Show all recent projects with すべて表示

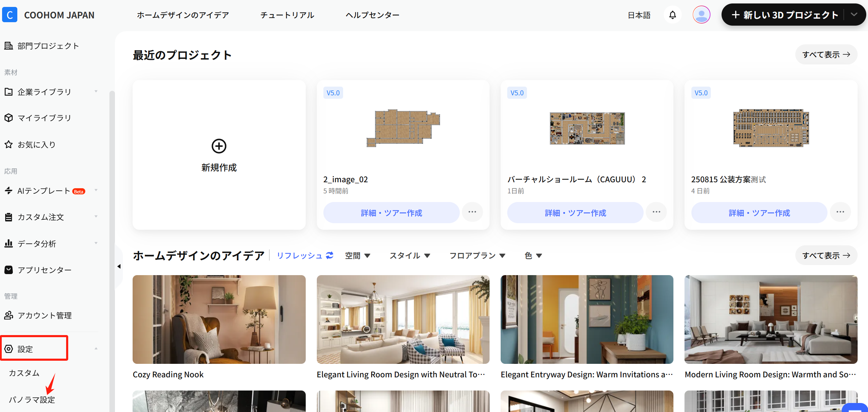pyautogui.click(x=826, y=54)
